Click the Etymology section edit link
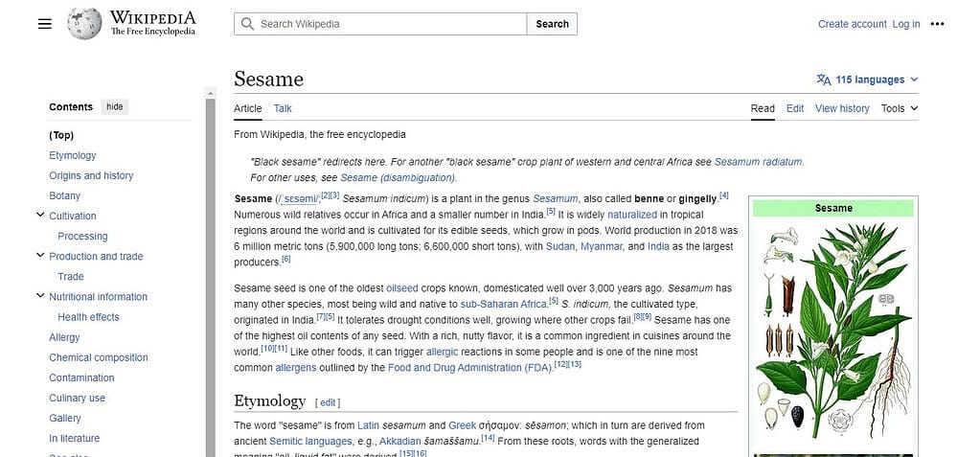 [329, 402]
